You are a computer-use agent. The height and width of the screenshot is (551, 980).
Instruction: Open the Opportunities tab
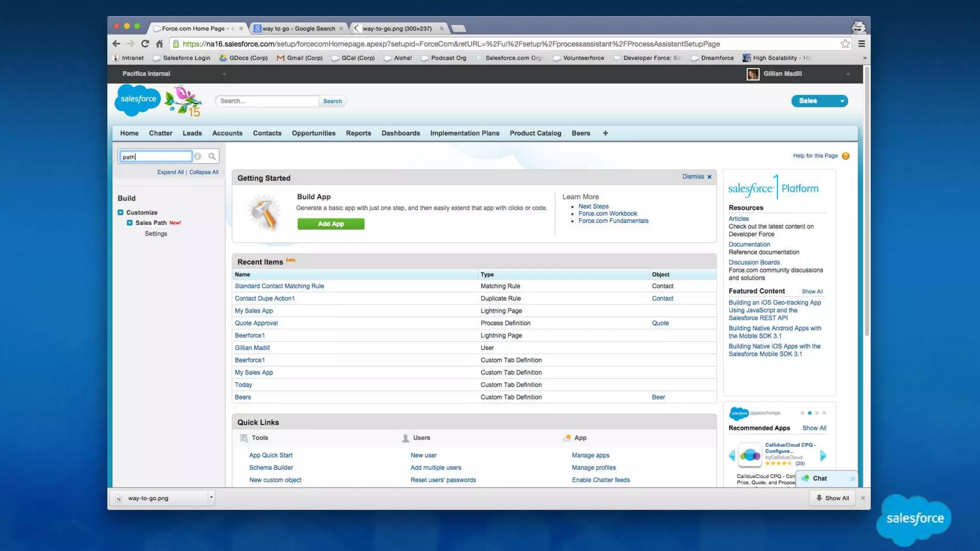[313, 133]
